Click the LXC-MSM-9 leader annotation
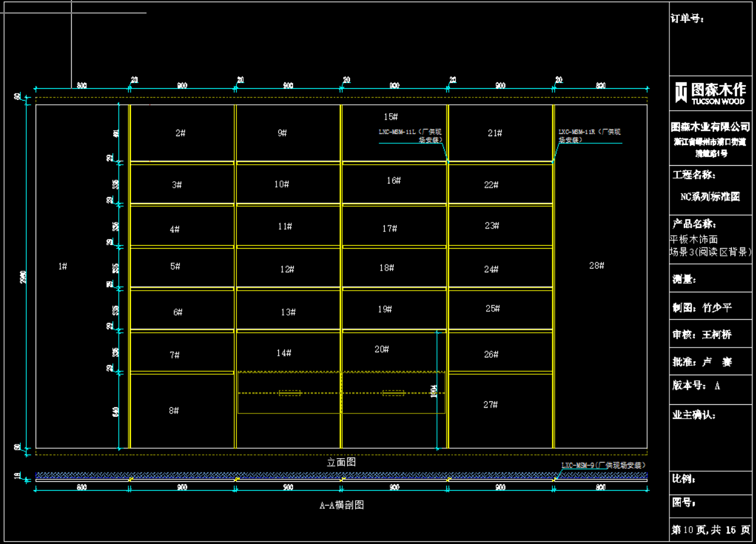 (603, 466)
